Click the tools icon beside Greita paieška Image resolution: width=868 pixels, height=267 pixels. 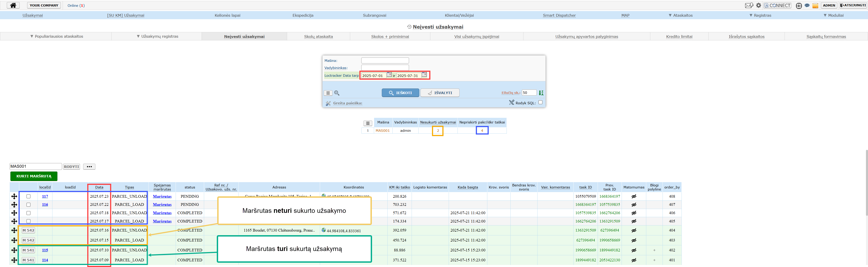pyautogui.click(x=328, y=103)
